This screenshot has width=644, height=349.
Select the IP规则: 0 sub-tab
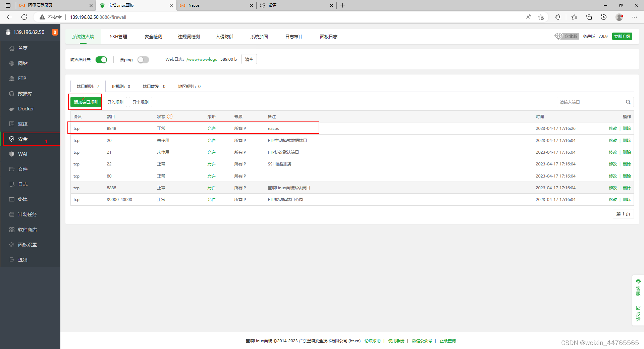click(121, 86)
